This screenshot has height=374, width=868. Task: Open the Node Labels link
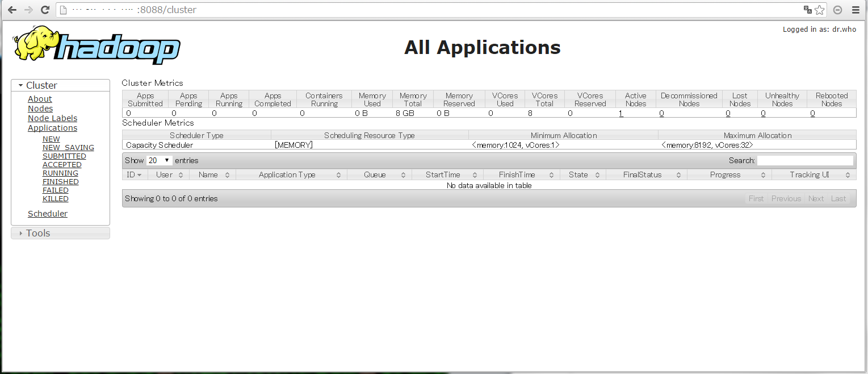[52, 118]
